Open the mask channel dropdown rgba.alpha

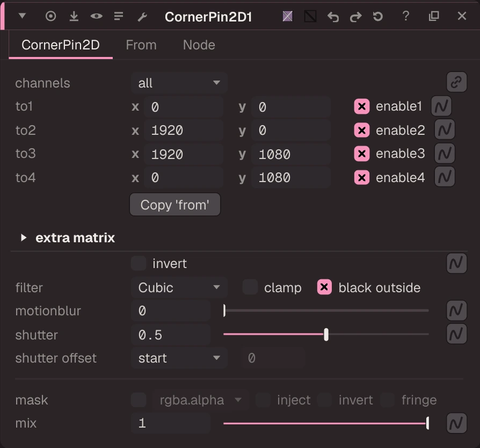tap(200, 400)
